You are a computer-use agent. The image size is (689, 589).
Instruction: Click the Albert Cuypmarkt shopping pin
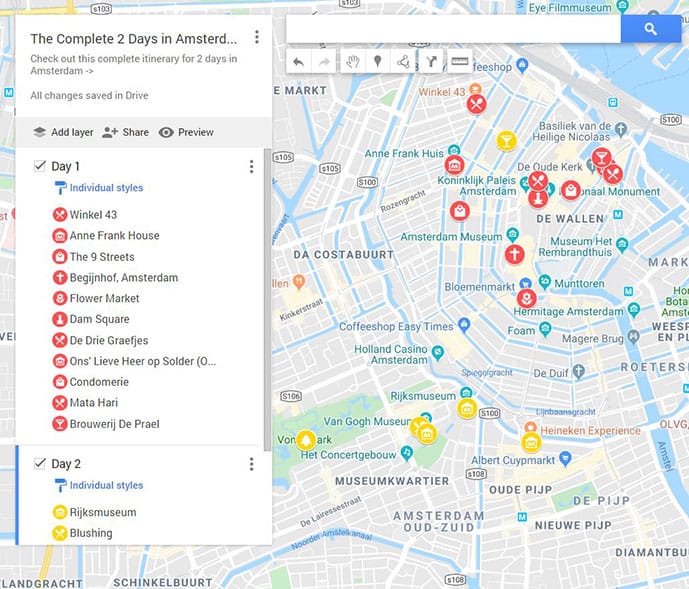[x=565, y=458]
